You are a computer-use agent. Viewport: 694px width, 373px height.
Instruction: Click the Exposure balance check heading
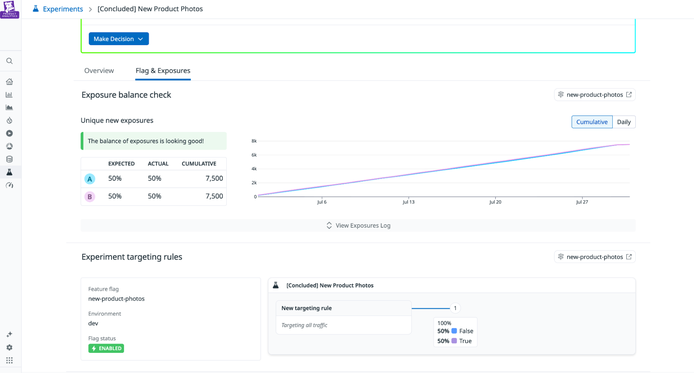pos(126,95)
